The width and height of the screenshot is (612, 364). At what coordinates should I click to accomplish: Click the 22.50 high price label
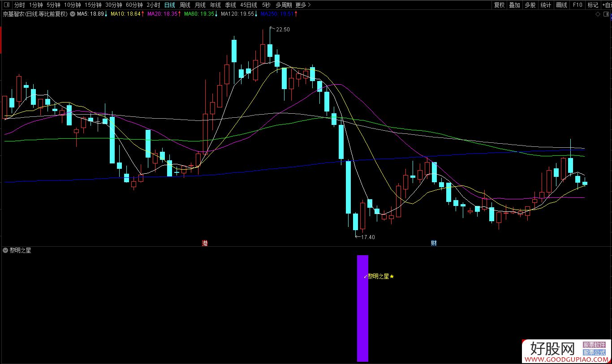(x=283, y=30)
